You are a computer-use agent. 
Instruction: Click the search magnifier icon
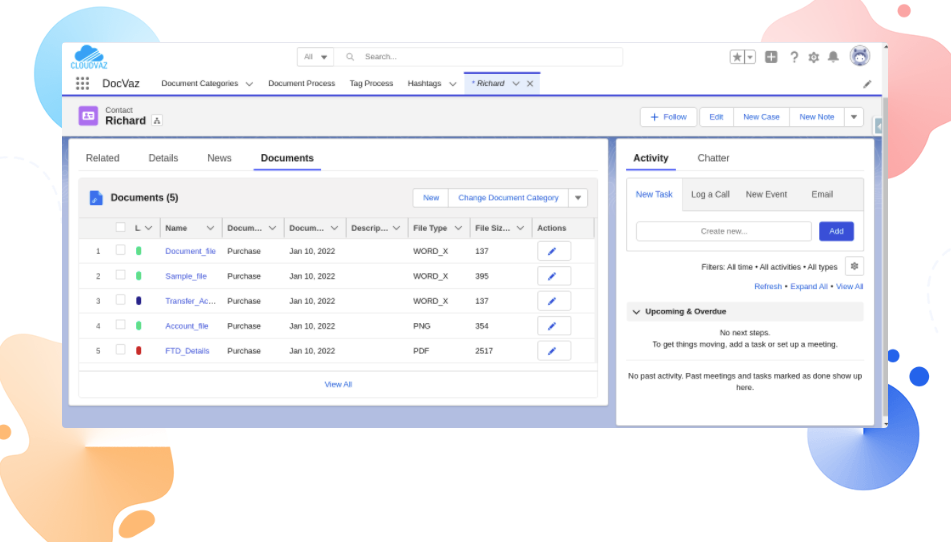coord(350,57)
